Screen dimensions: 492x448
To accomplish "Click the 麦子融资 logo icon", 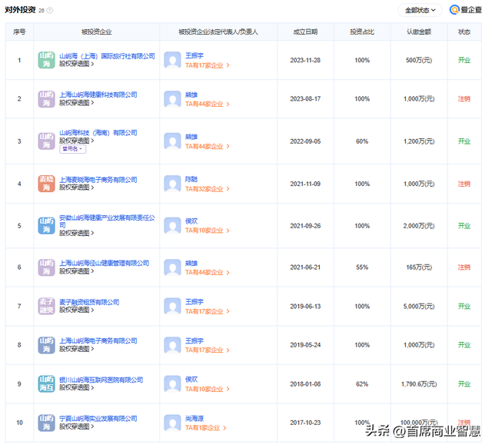I will (x=46, y=306).
